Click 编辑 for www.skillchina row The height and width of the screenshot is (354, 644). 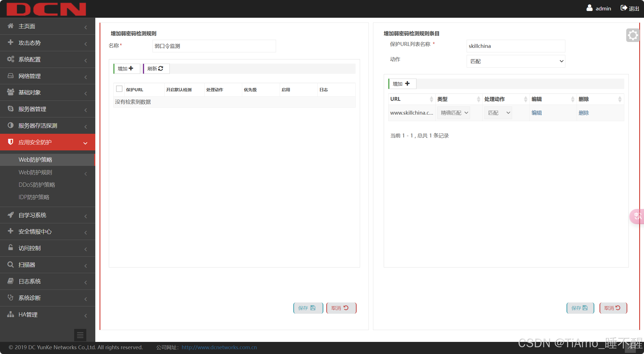(x=537, y=113)
